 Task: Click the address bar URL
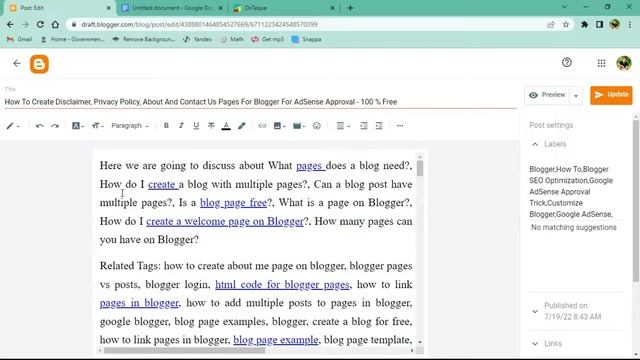tap(199, 24)
